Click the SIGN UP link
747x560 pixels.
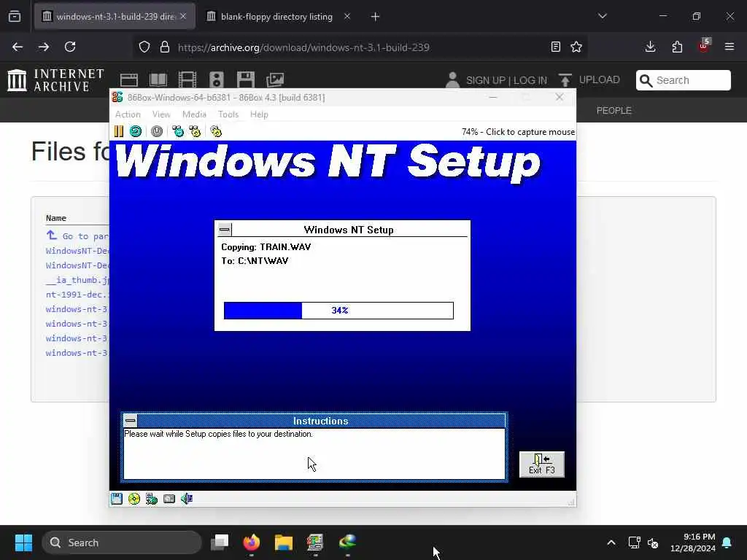[485, 80]
